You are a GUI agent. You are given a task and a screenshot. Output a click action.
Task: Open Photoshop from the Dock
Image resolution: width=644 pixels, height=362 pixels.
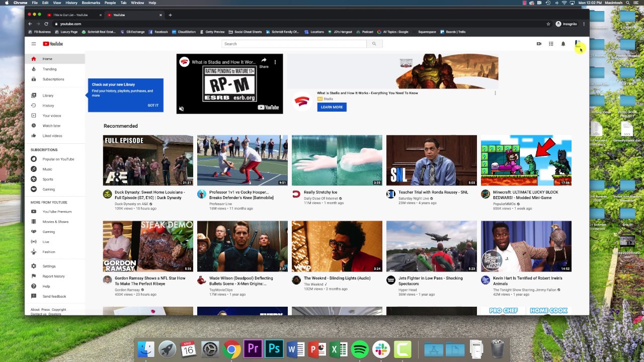pyautogui.click(x=274, y=349)
